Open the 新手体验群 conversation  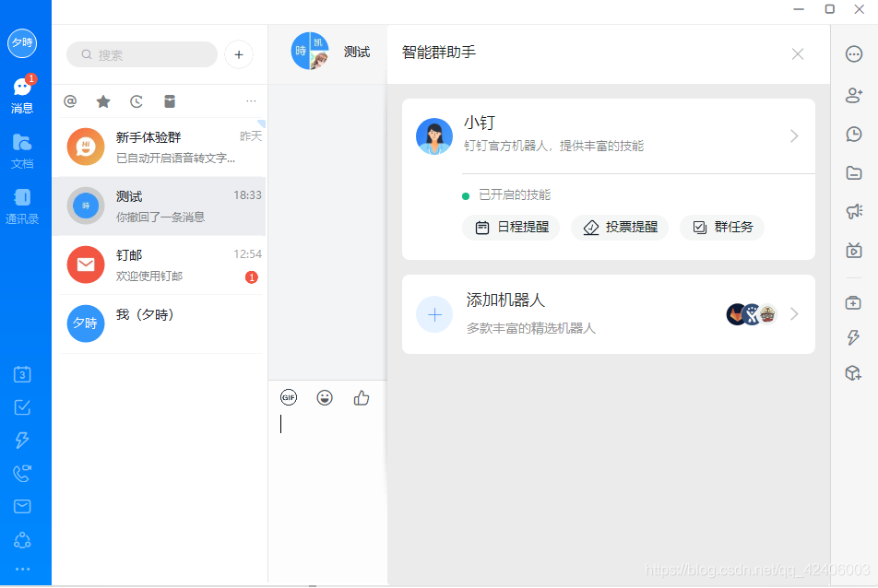click(161, 147)
